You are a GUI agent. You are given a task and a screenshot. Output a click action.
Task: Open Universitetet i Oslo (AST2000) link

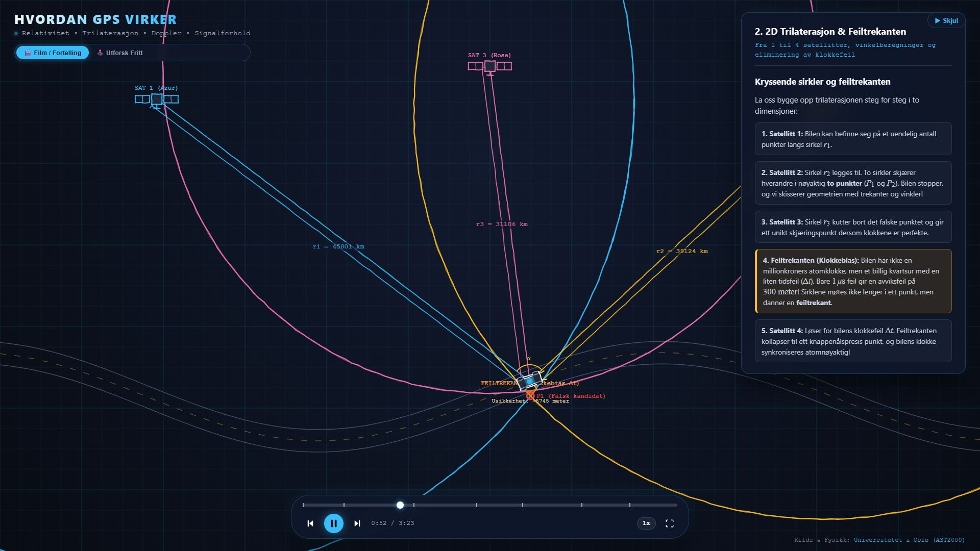pos(909,540)
